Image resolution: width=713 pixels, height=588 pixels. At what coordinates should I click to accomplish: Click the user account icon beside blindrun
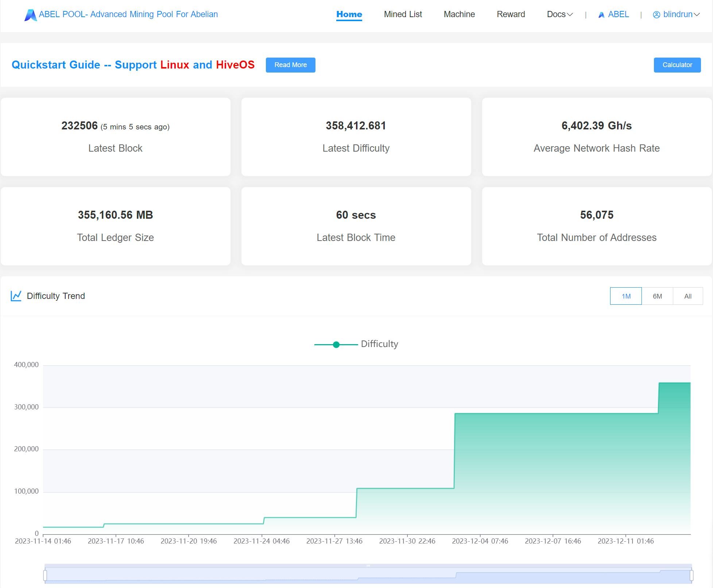tap(656, 15)
